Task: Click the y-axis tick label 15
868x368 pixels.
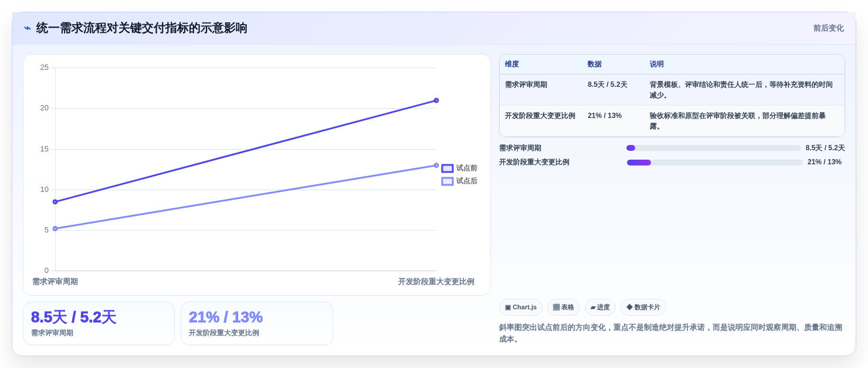Action: [45, 149]
